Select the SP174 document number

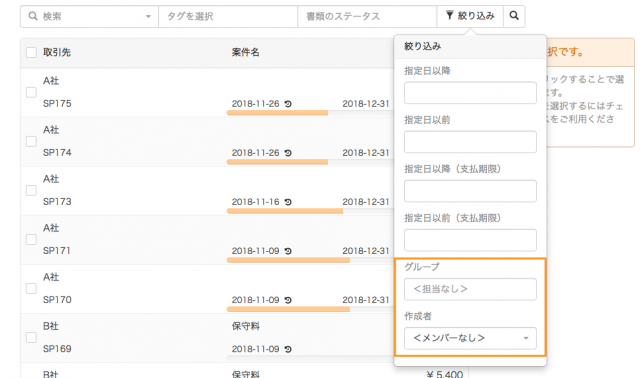(57, 153)
